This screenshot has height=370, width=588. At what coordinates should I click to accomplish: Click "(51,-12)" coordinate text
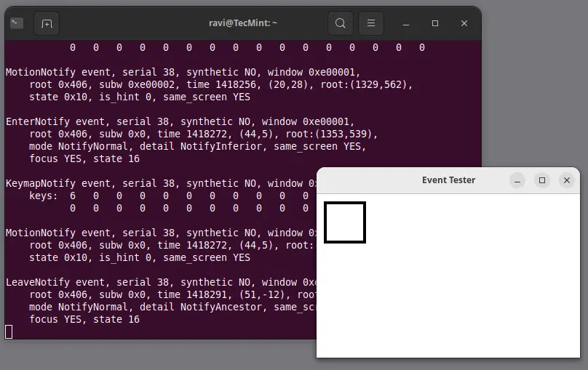pyautogui.click(x=263, y=294)
